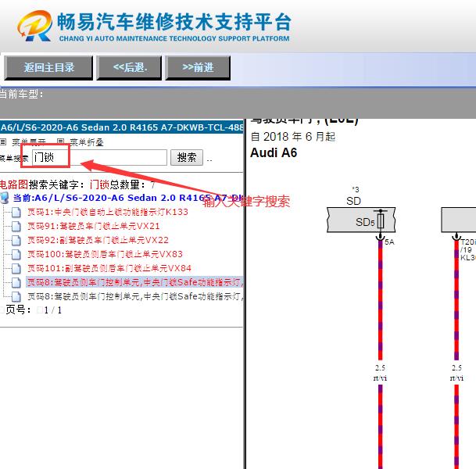Open 页码101:副驾驶员侧后车门锁止单元VX84
The image size is (476, 469).
[x=109, y=268]
